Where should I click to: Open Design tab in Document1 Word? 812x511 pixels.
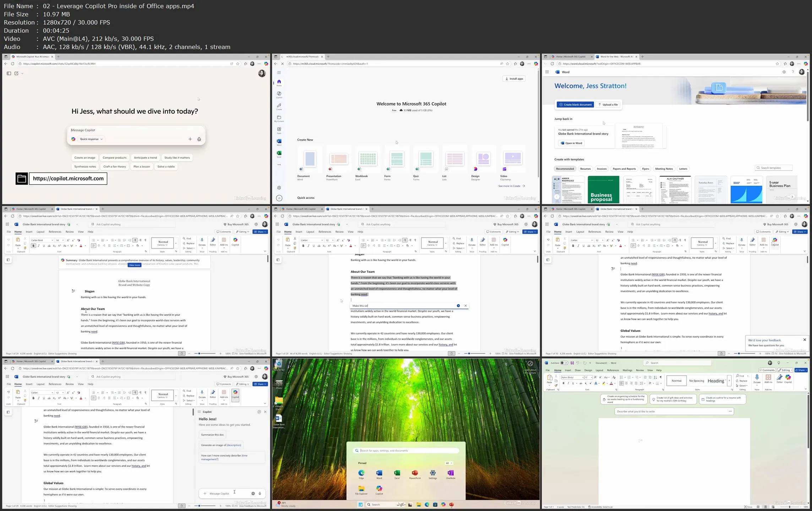[588, 370]
